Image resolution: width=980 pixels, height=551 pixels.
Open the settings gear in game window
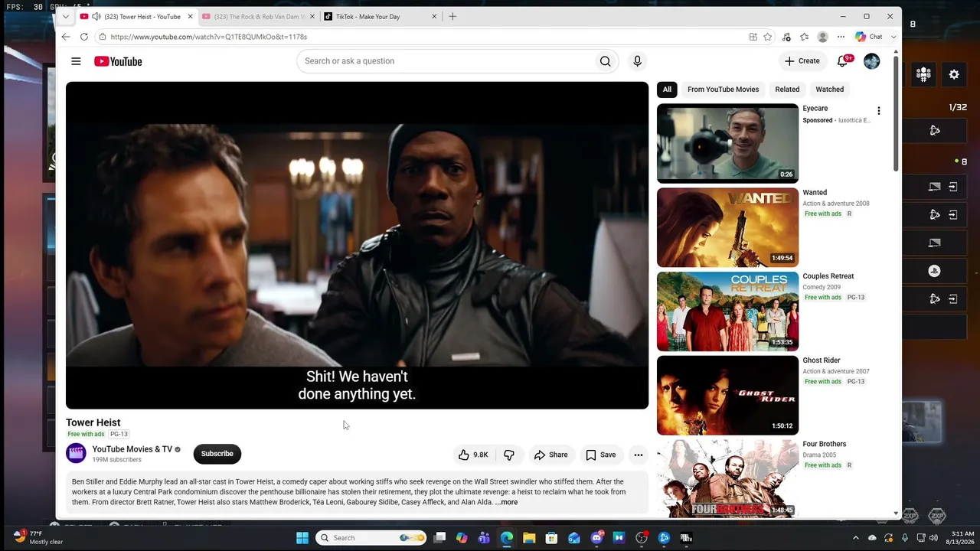click(x=954, y=74)
